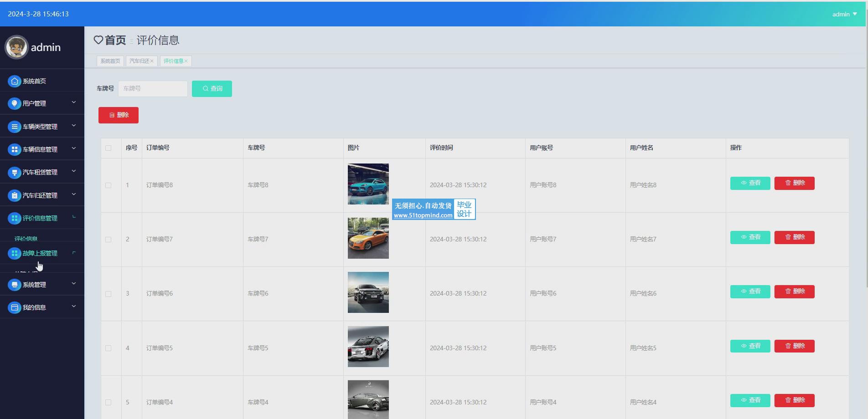Click the 评价信息管理 grid icon
This screenshot has width=868, height=419.
coord(15,218)
